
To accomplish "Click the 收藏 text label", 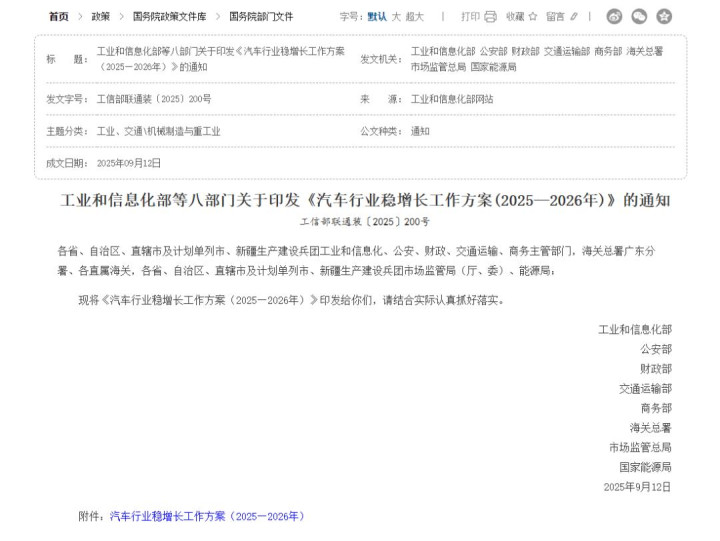I will click(515, 17).
